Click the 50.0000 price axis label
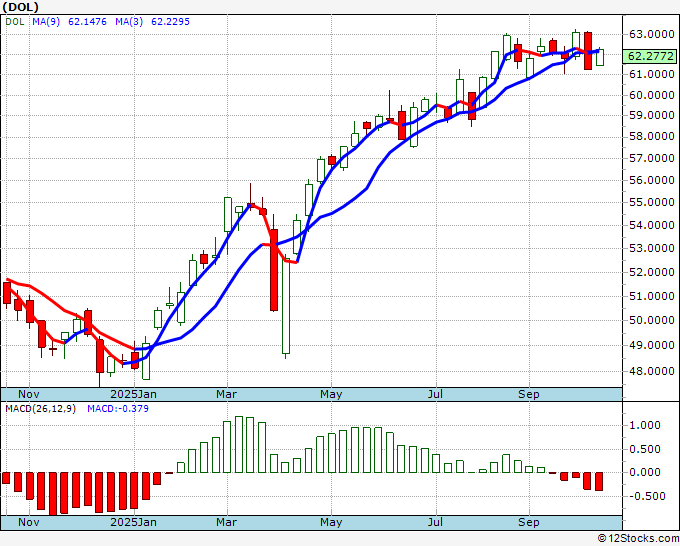 (651, 320)
